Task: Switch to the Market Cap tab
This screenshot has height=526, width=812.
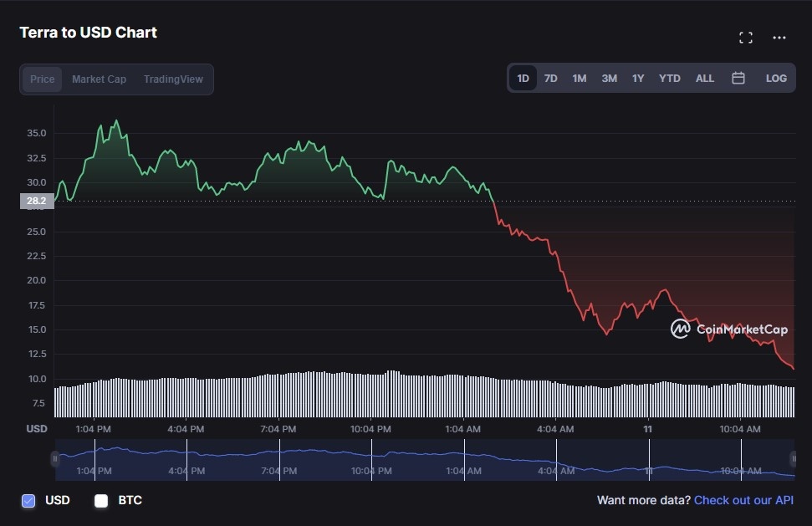Action: point(99,79)
